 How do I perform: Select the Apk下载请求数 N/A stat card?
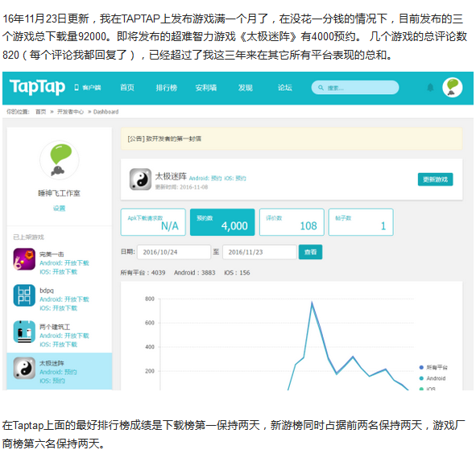click(153, 222)
